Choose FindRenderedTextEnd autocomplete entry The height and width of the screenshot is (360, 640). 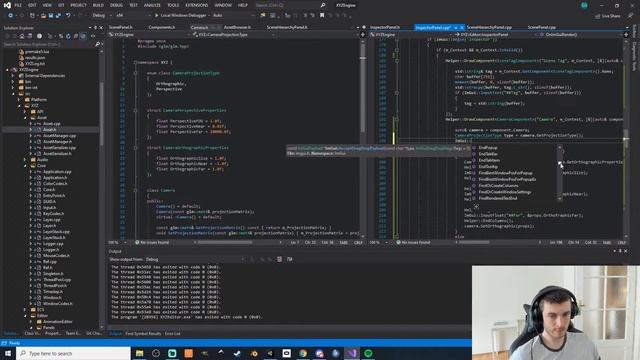coord(498,198)
